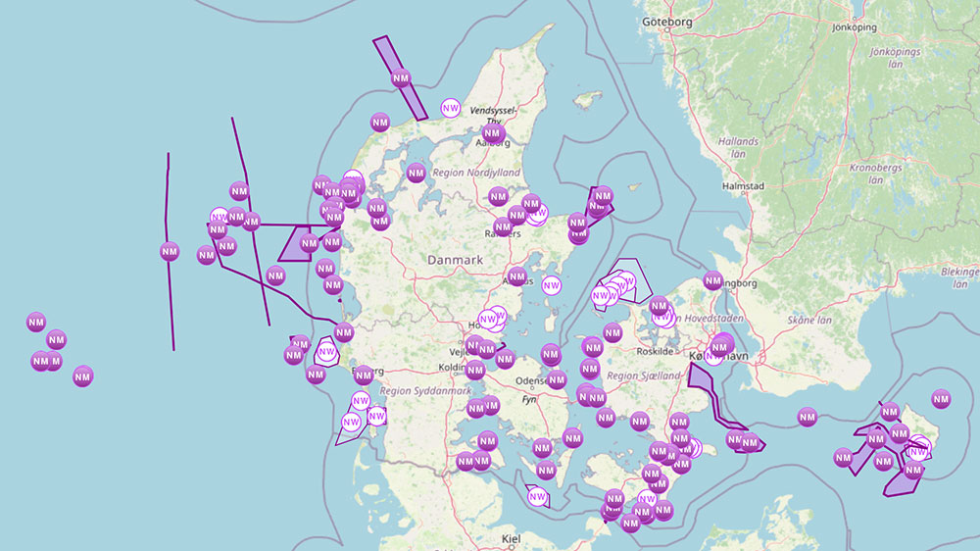
Task: Select the NW marker in the sea east of Aarhus
Action: 552,286
